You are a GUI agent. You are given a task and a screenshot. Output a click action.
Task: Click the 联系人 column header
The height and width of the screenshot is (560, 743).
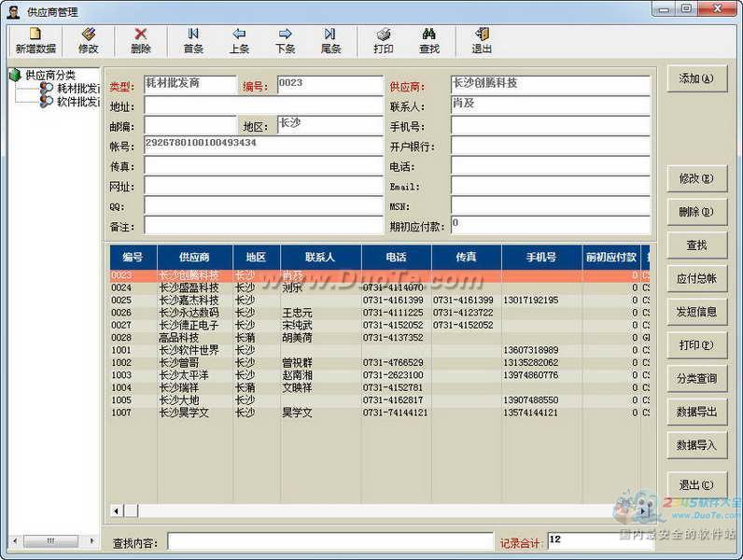tap(320, 258)
